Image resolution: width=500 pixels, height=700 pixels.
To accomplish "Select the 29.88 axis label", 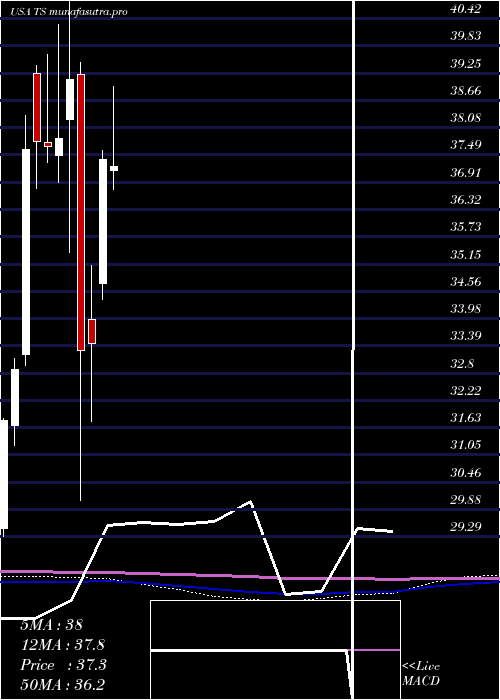I will (x=466, y=500).
